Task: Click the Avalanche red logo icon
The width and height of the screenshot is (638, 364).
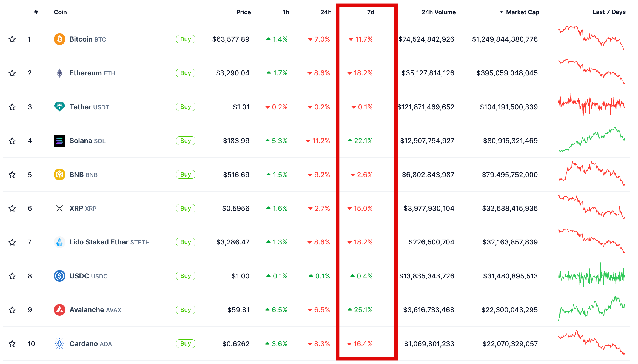Action: 59,310
